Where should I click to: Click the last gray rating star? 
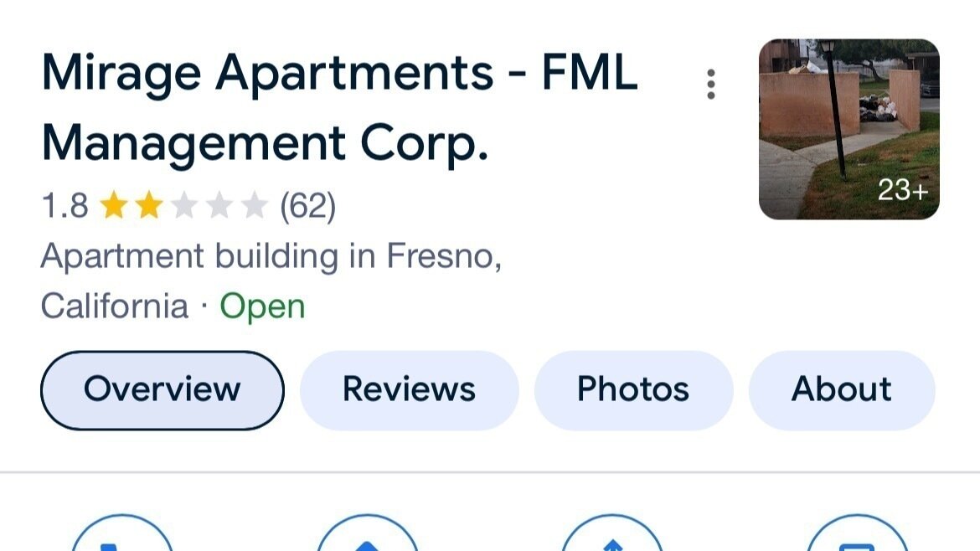(x=254, y=205)
